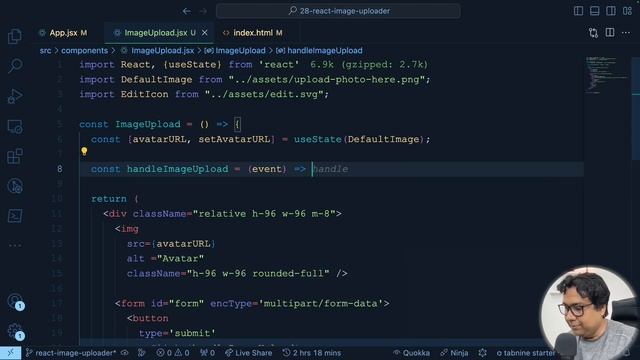
Task: Click the return keyword on line 10
Action: 109,199
